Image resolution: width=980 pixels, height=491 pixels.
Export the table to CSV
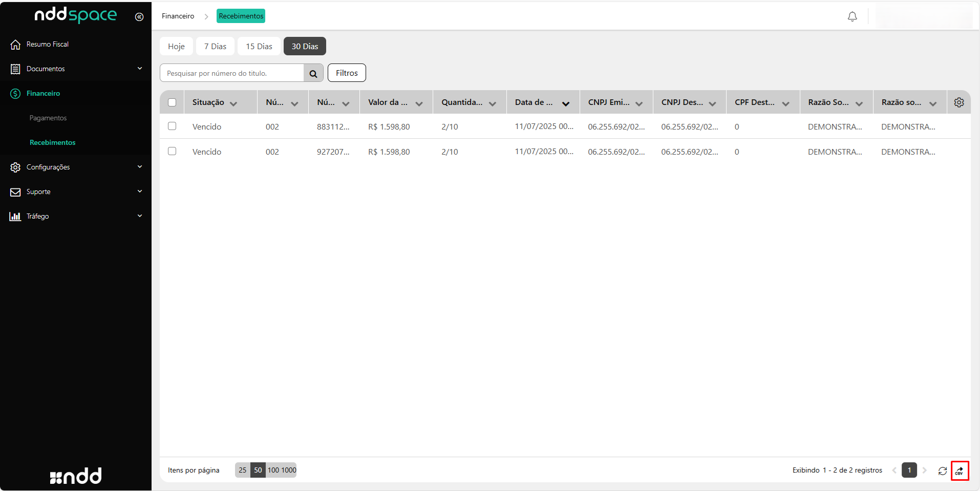959,471
